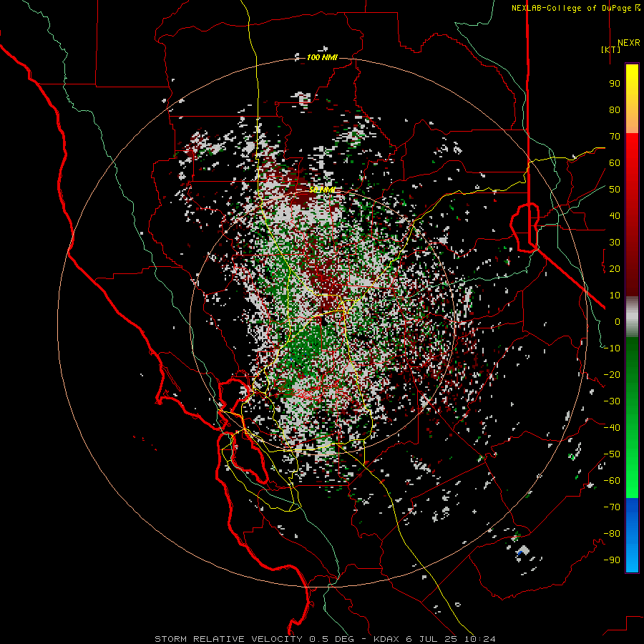644x644 pixels.
Task: Click the KDAX radar site identifier
Action: (x=387, y=639)
